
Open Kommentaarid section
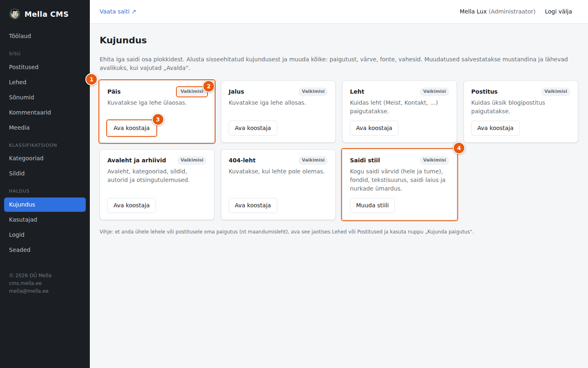pos(45,112)
